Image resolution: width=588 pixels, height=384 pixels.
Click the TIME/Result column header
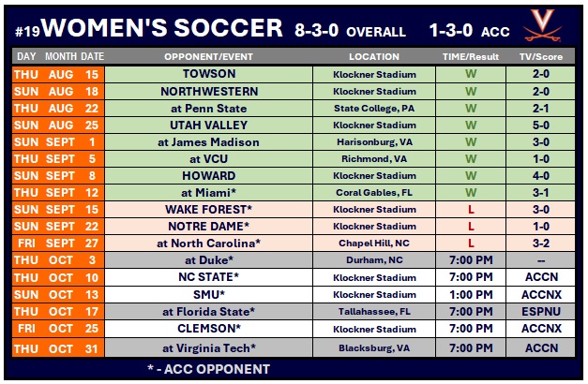pos(471,57)
